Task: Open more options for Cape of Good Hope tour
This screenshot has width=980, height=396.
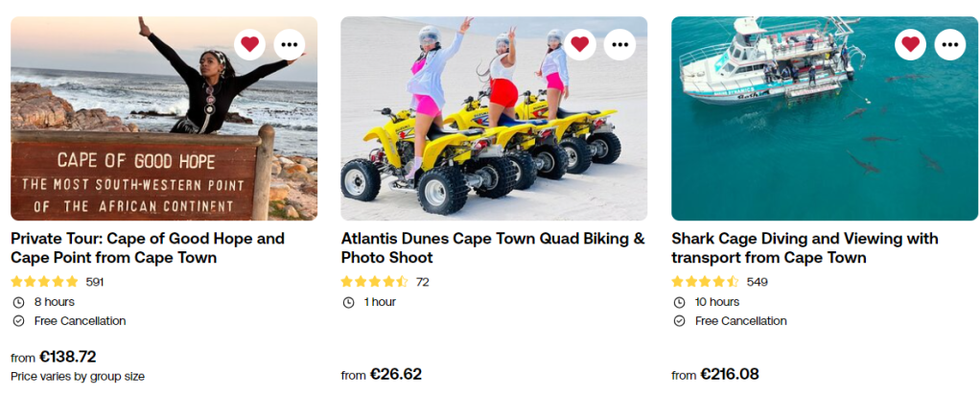Action: click(290, 44)
